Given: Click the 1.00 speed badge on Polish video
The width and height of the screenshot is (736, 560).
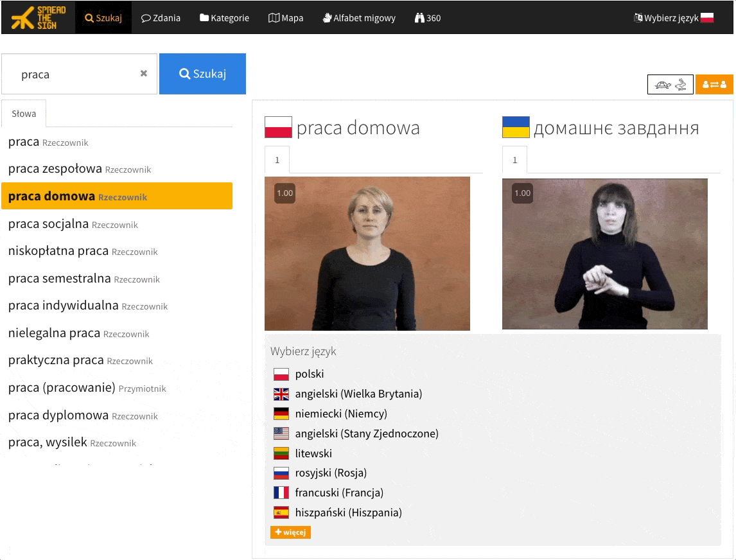Looking at the screenshot, I should (285, 193).
